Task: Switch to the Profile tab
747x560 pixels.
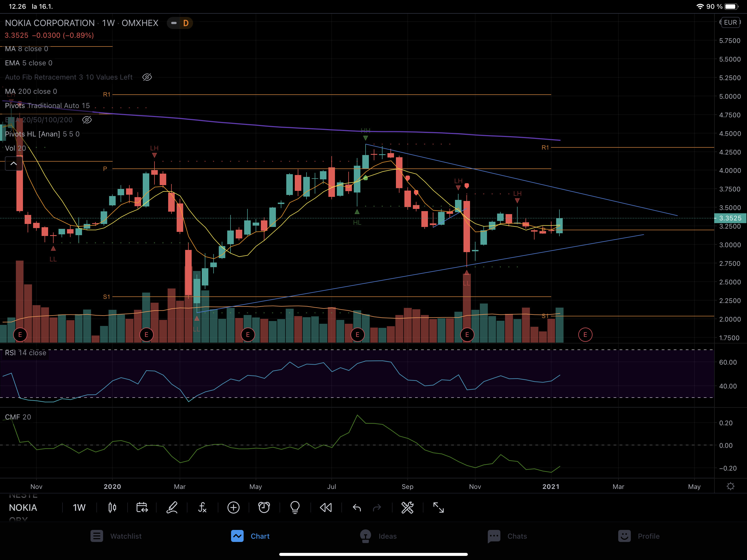Action: point(639,536)
